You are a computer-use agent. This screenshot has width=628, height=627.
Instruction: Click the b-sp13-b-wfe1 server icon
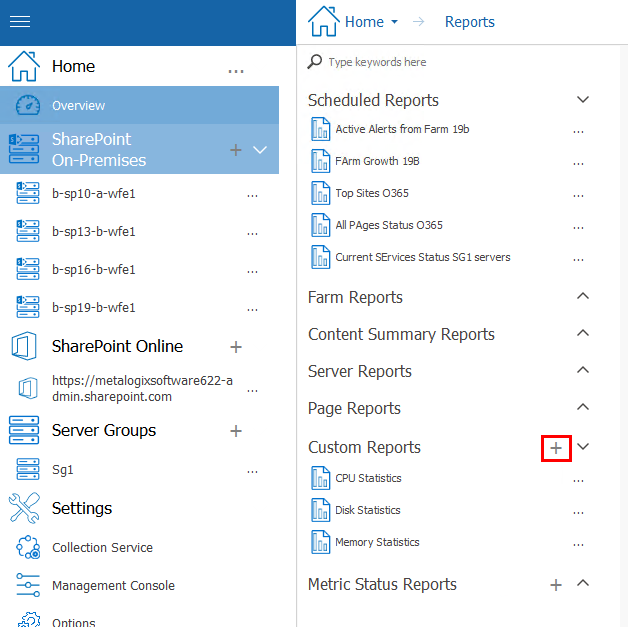(x=28, y=231)
